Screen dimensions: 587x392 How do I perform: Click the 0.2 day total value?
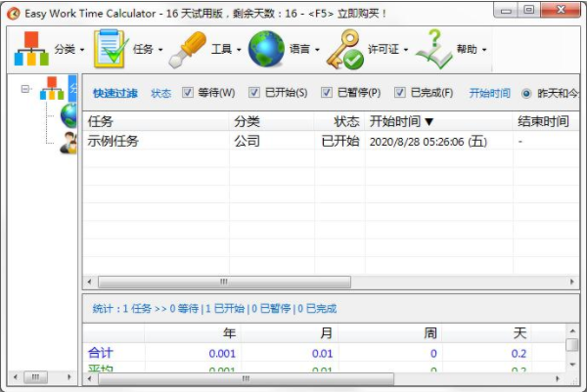point(519,354)
